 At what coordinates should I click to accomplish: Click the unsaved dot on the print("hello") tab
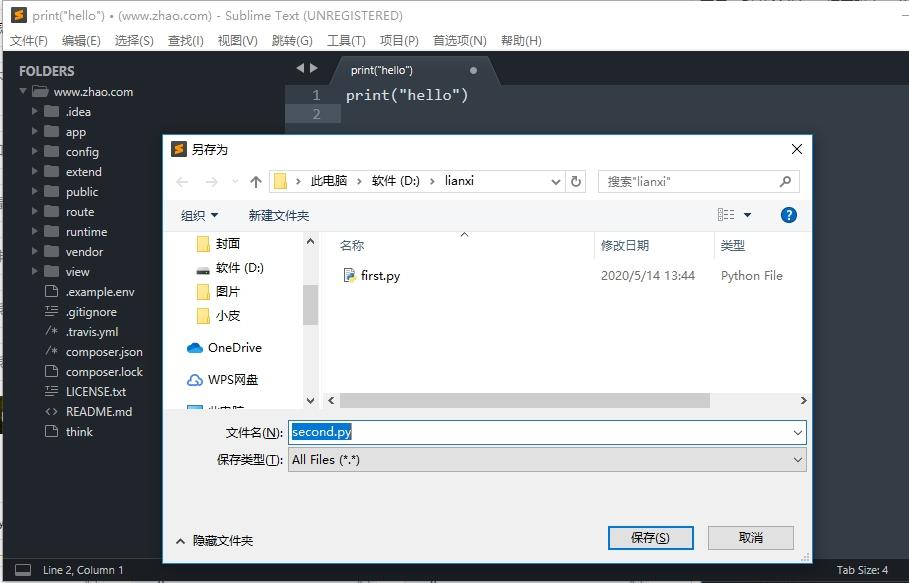473,70
